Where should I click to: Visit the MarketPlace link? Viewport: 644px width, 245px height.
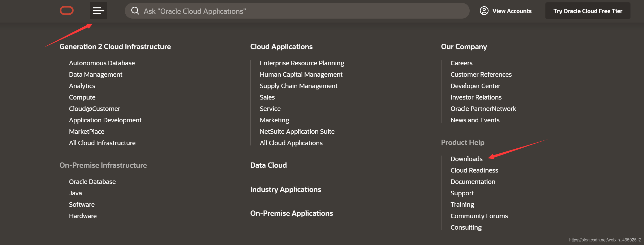pyautogui.click(x=87, y=131)
